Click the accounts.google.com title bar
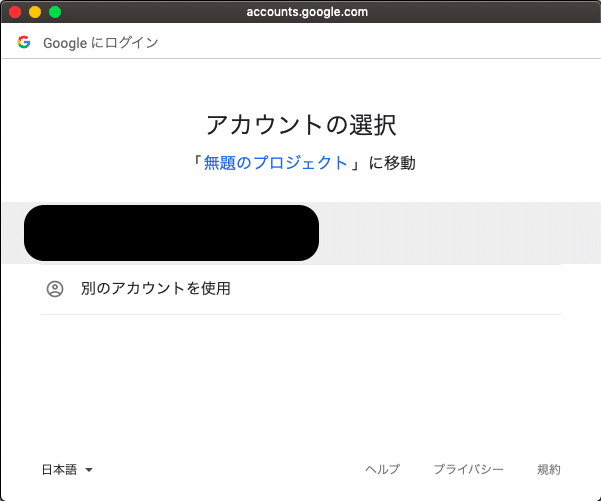This screenshot has width=601, height=501. pos(306,12)
